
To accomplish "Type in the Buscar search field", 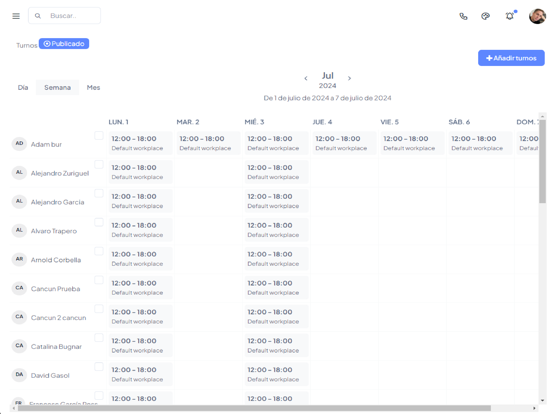I will 64,16.
